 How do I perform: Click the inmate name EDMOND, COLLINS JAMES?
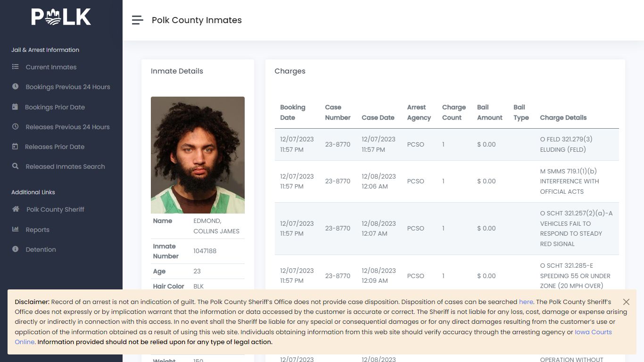click(x=216, y=226)
